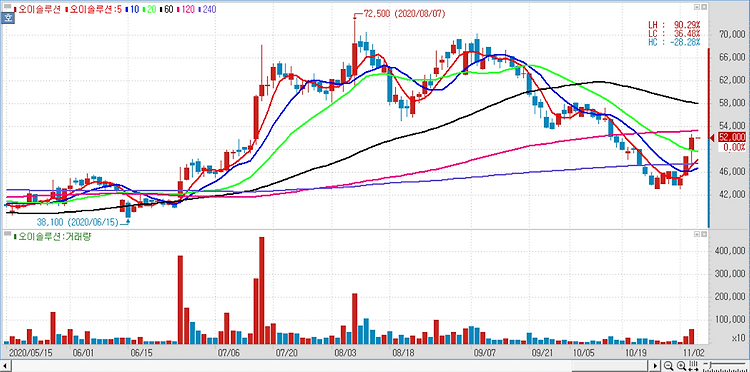Click the 100,000 volume axis label
Viewport: 750px width, 372px height.
729,320
